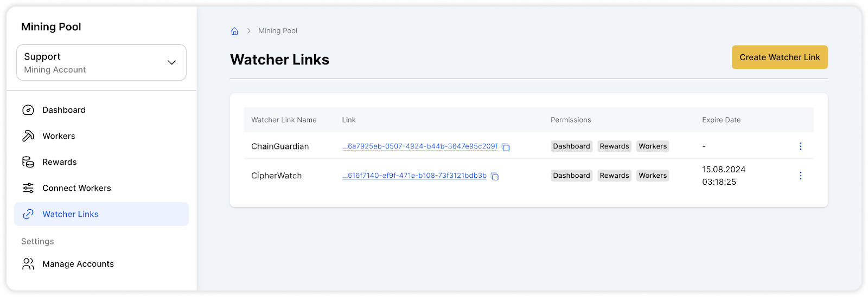Viewport: 868px width, 297px height.
Task: Click the Connect Workers sliders icon
Action: pyautogui.click(x=28, y=188)
